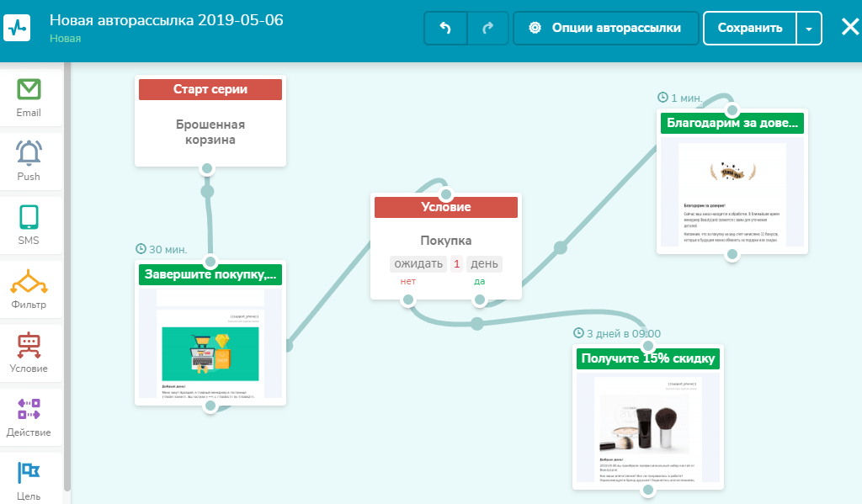Select the Email element in the sidebar
Screen dimensions: 862x504
point(30,97)
